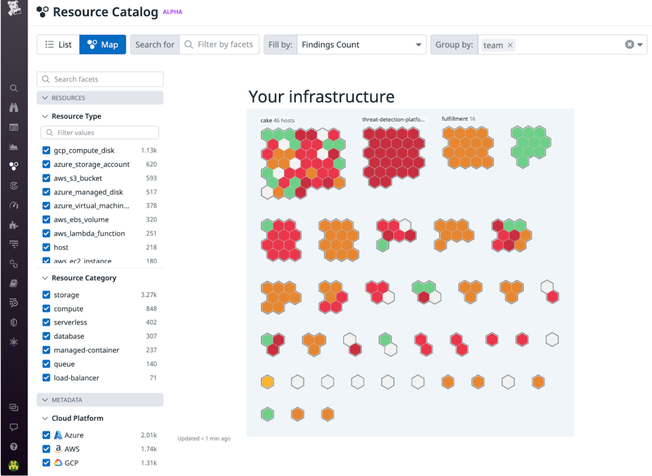Image resolution: width=652 pixels, height=476 pixels.
Task: Collapse the RESOURCES section header
Action: (43, 98)
